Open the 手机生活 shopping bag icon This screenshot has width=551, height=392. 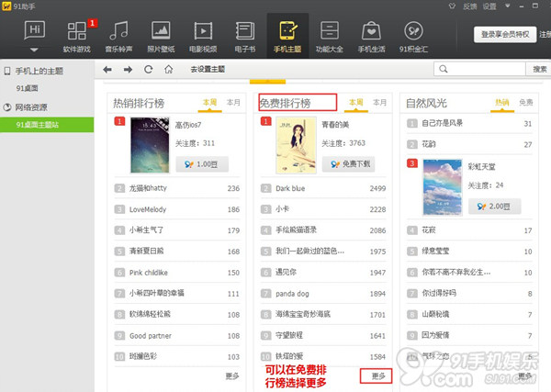tap(372, 34)
